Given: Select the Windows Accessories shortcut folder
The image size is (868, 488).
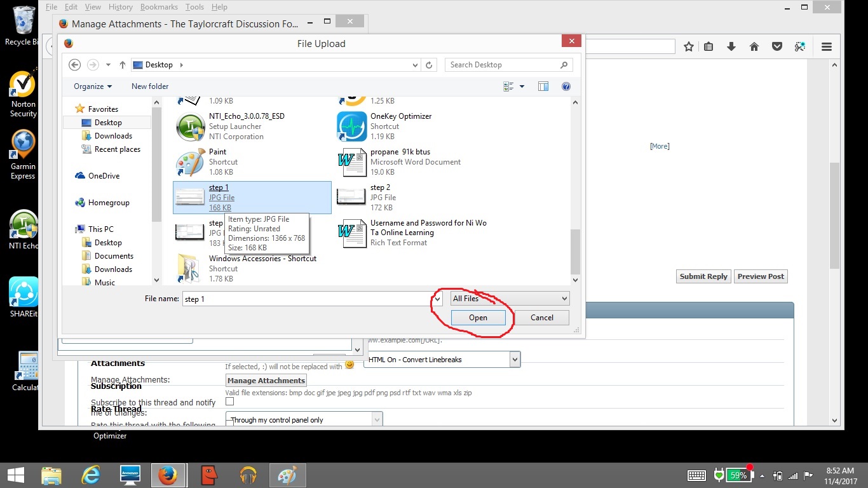Looking at the screenshot, I should 252,269.
